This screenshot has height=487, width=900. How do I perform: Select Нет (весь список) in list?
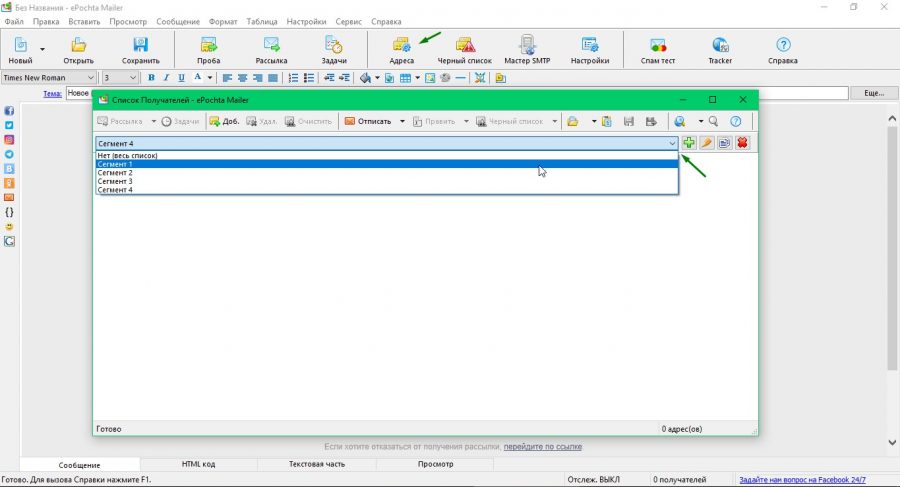point(387,155)
